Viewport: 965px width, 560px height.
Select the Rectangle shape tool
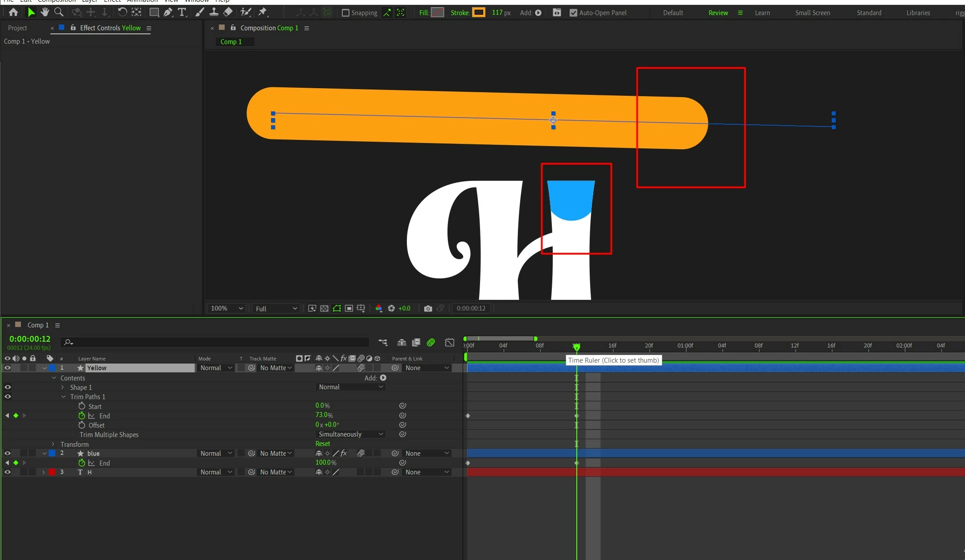[x=154, y=12]
